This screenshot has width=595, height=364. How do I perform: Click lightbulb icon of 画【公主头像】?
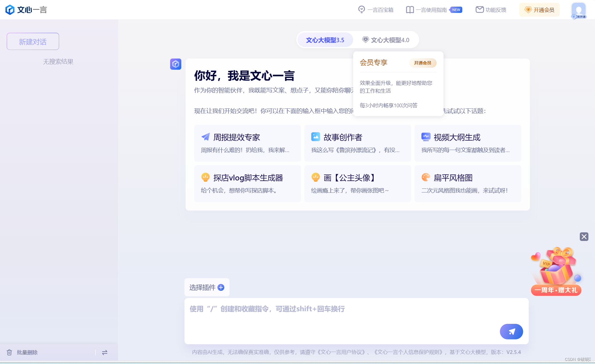click(316, 177)
